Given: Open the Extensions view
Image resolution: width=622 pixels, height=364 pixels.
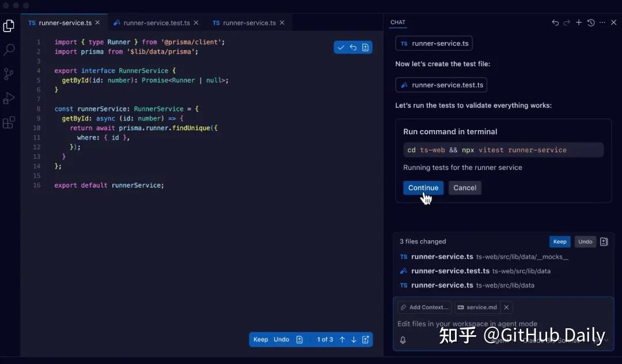Looking at the screenshot, I should pos(9,123).
